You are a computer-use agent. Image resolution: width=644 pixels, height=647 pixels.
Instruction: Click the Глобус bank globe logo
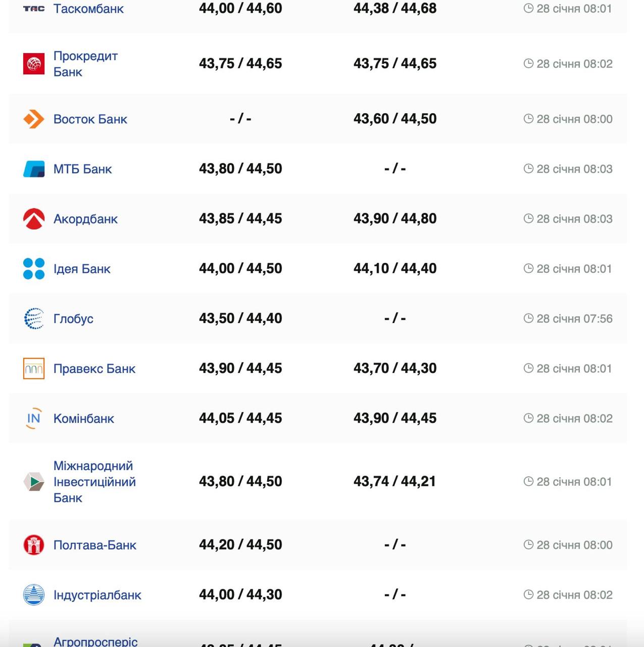click(x=34, y=318)
